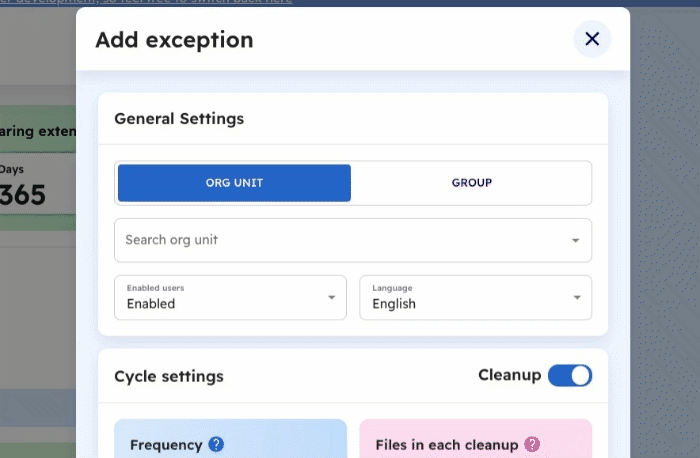Screen dimensions: 700x458
Task: Click the Frequency help icon
Action: tap(216, 445)
